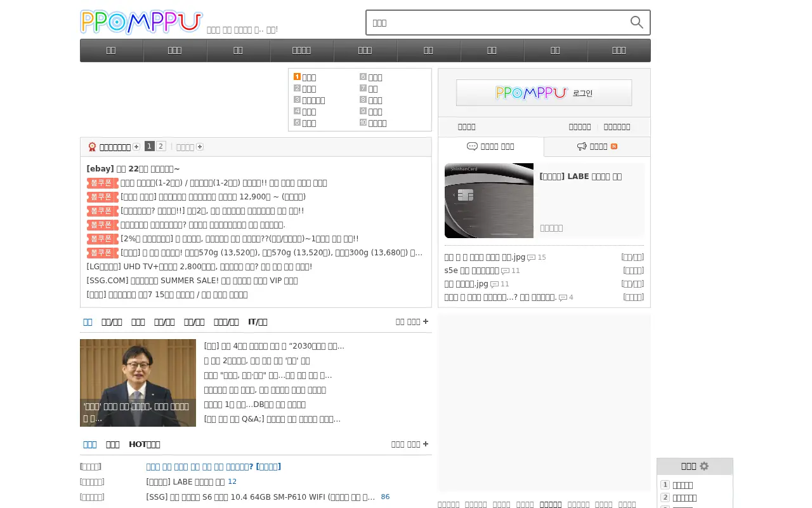The image size is (812, 508).
Task: Click the comment count 12 after the LABE post
Action: click(232, 482)
